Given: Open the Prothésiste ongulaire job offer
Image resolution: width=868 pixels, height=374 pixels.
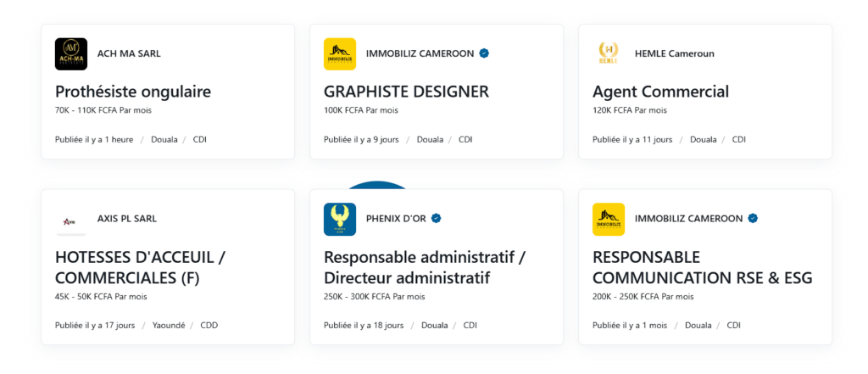Looking at the screenshot, I should pyautogui.click(x=133, y=92).
